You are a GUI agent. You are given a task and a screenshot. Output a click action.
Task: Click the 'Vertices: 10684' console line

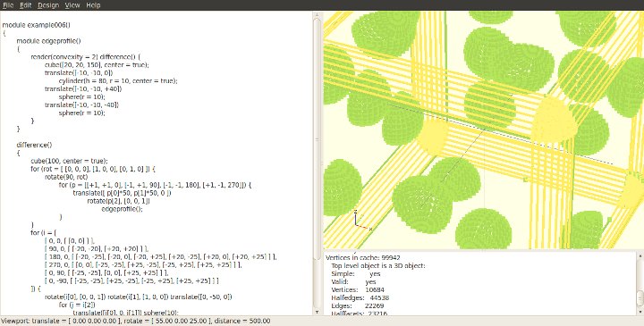coord(357,289)
